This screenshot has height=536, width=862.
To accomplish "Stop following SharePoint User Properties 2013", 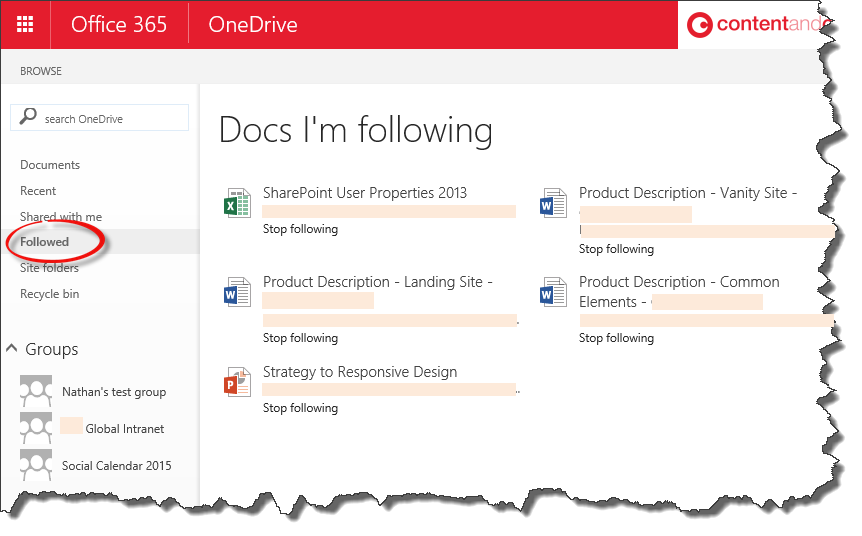I will pyautogui.click(x=300, y=229).
